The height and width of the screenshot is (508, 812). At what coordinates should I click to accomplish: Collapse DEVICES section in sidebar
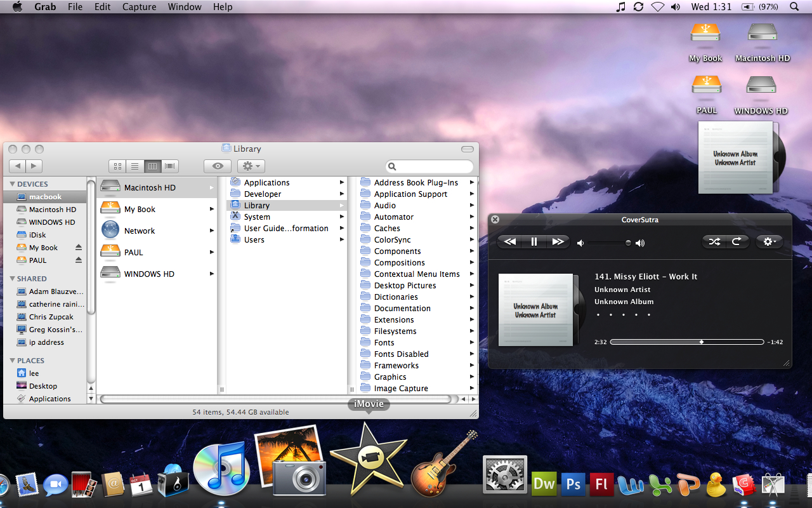click(12, 184)
